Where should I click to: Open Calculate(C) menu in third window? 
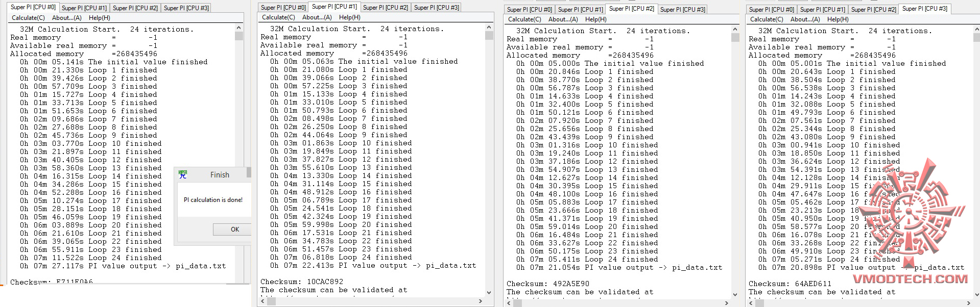pyautogui.click(x=524, y=19)
